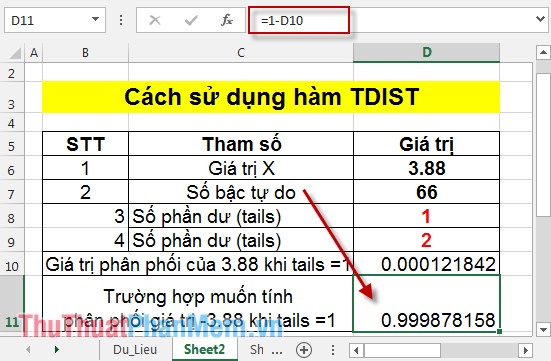551x361 pixels.
Task: Click the next sheet navigation arrow
Action: click(x=57, y=349)
